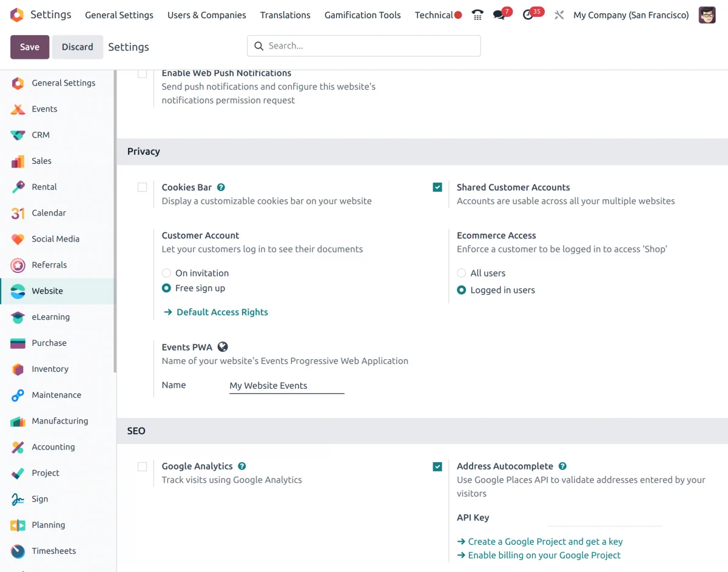Screen dimensions: 728x572
Task: Open the Default Access Rights link
Action: click(221, 312)
